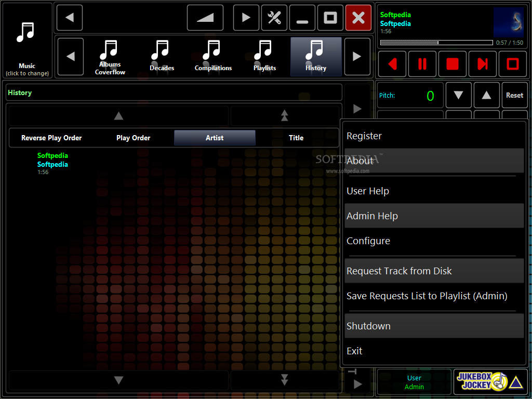Choose Exit from the menu

coord(434,351)
